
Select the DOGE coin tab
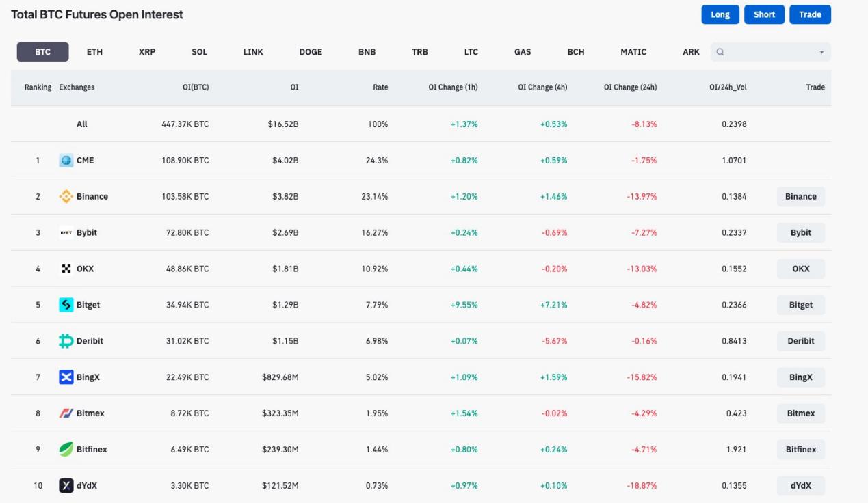[x=311, y=52]
